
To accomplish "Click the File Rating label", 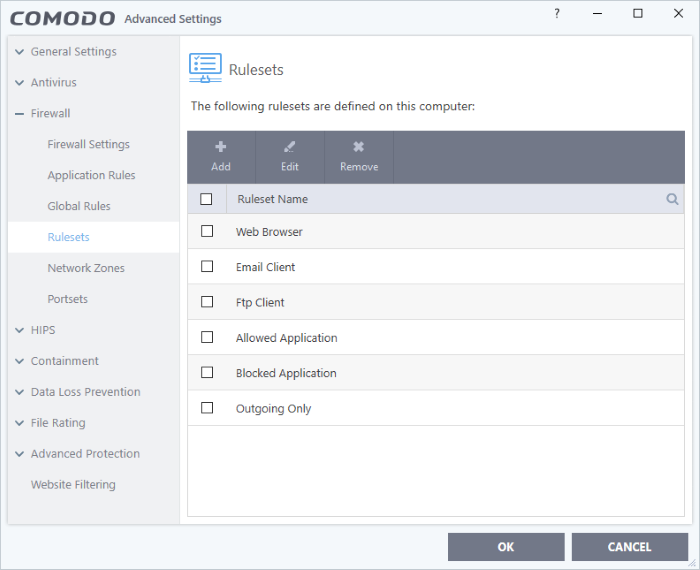I will (58, 423).
